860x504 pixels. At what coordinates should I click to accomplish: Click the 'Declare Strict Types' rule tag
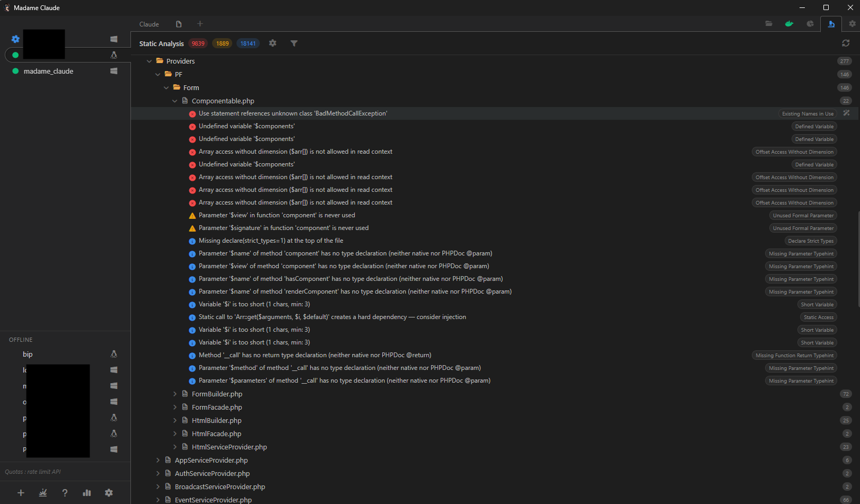pyautogui.click(x=810, y=241)
